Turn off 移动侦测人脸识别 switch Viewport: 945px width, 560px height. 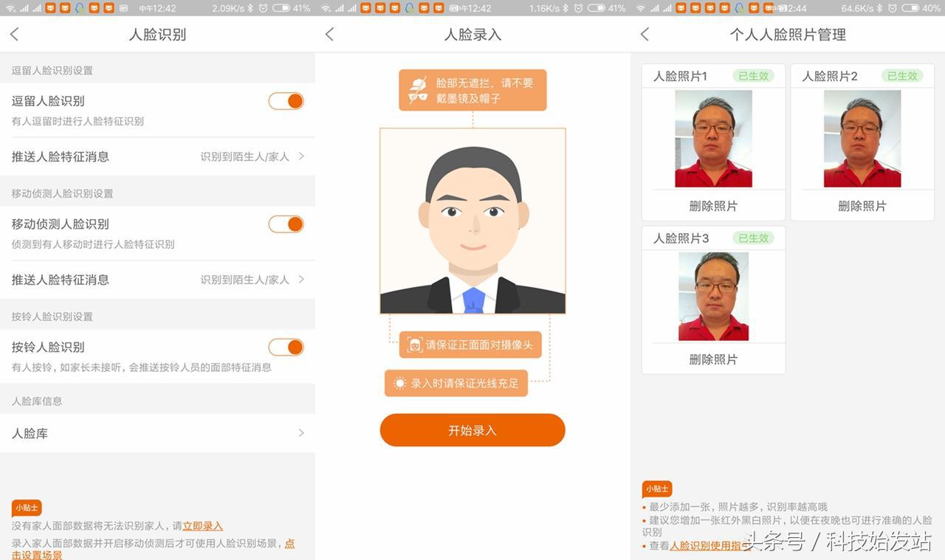(x=286, y=224)
